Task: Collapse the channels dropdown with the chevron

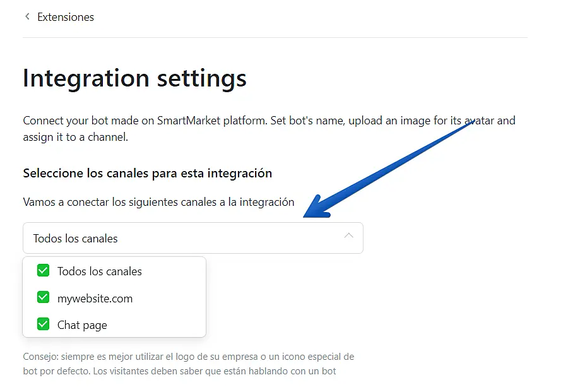Action: pos(349,236)
